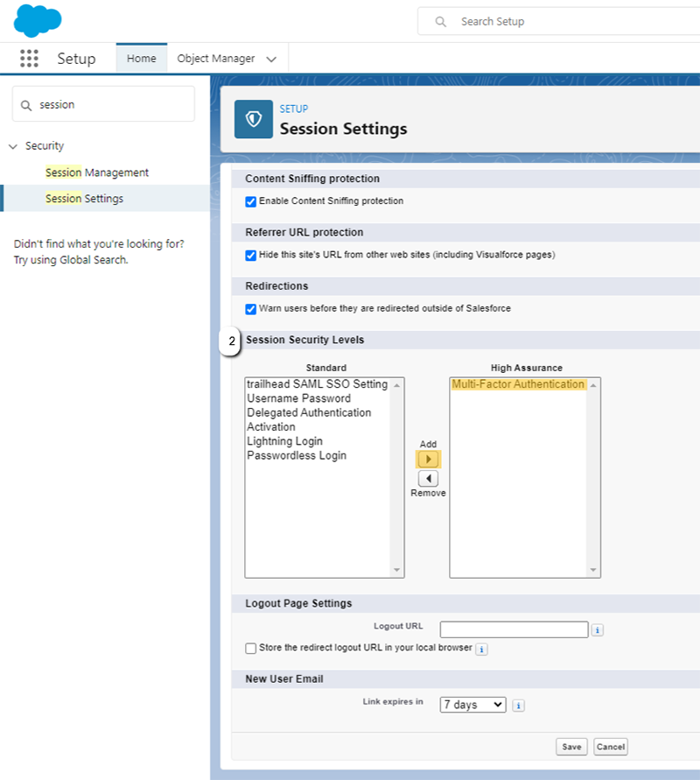This screenshot has width=700, height=780.
Task: Disable Content Sniffing protection checkbox
Action: (x=251, y=201)
